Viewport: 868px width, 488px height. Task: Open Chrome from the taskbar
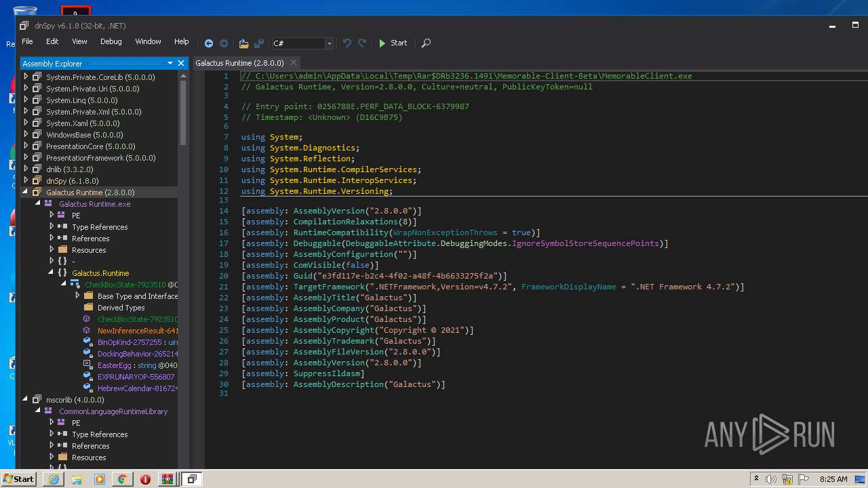(122, 479)
